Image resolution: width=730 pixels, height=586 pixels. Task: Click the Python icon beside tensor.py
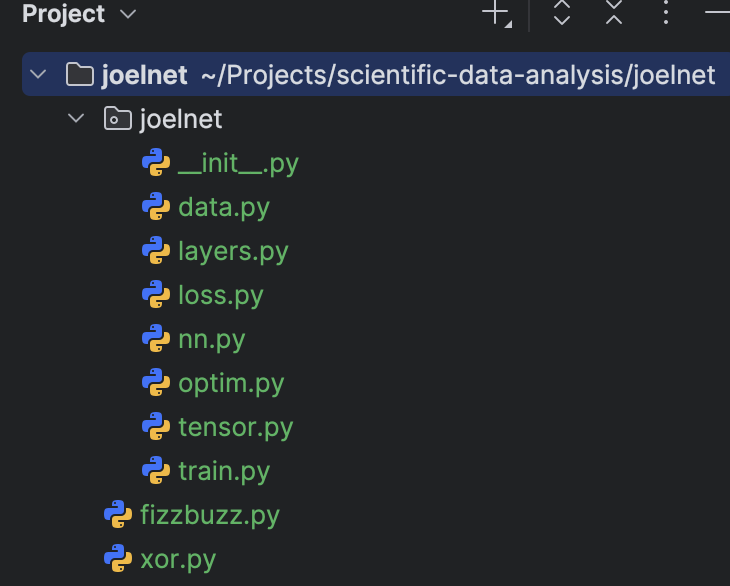click(156, 426)
